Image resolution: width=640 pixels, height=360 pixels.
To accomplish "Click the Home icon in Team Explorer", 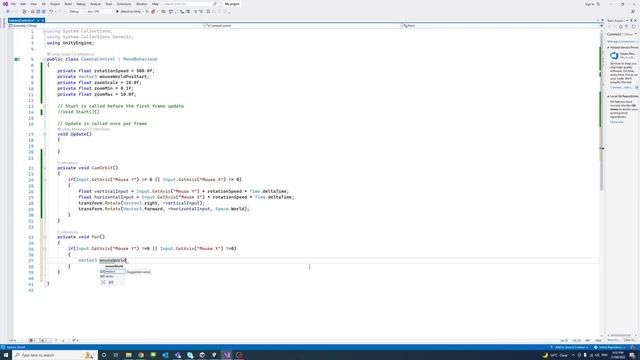I will pyautogui.click(x=620, y=27).
